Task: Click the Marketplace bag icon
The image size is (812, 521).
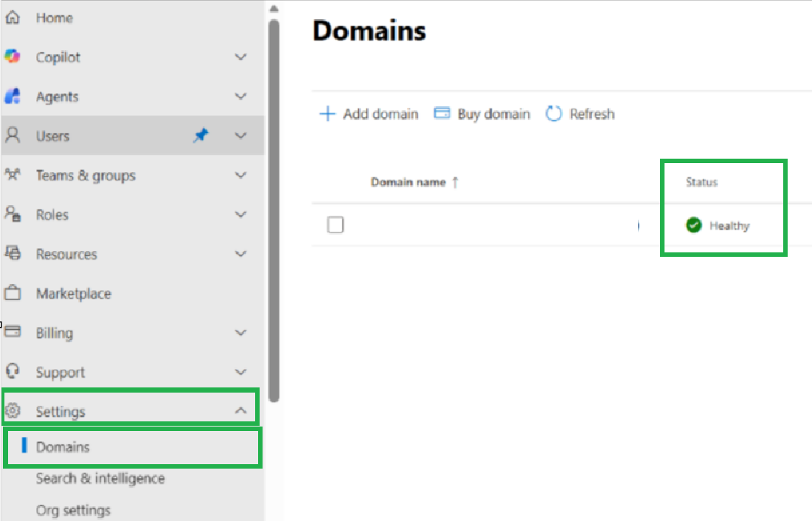Action: [x=13, y=293]
